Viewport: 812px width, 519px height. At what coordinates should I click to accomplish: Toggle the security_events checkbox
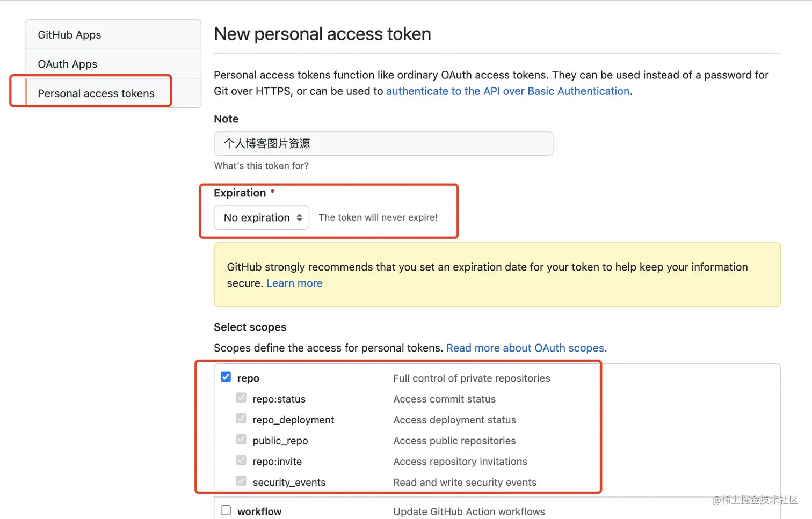tap(241, 481)
